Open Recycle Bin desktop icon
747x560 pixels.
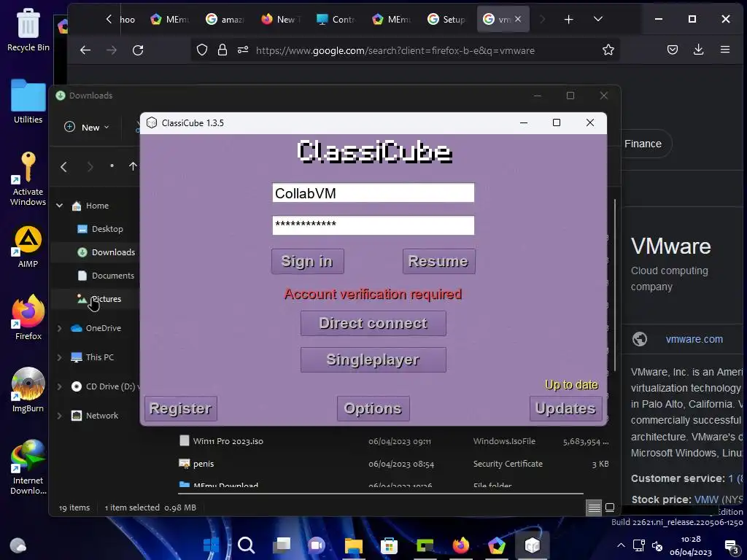pyautogui.click(x=28, y=29)
